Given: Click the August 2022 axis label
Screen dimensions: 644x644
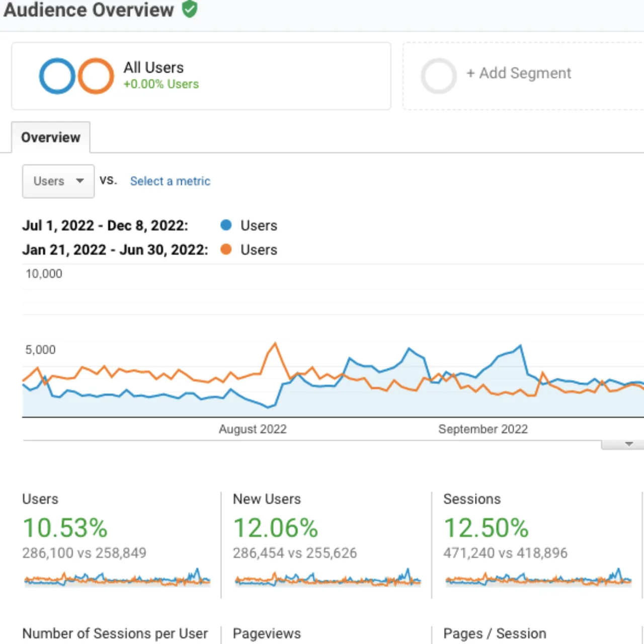Looking at the screenshot, I should (253, 429).
